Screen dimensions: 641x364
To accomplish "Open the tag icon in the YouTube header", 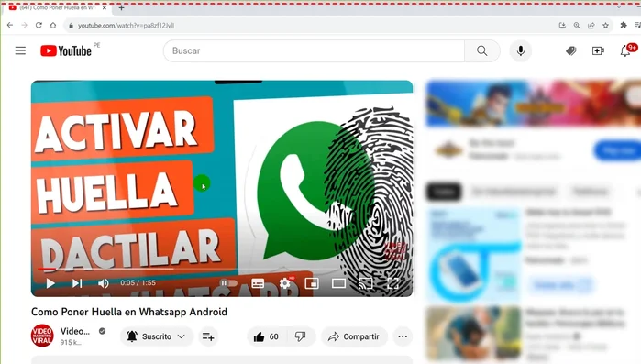I will [571, 50].
